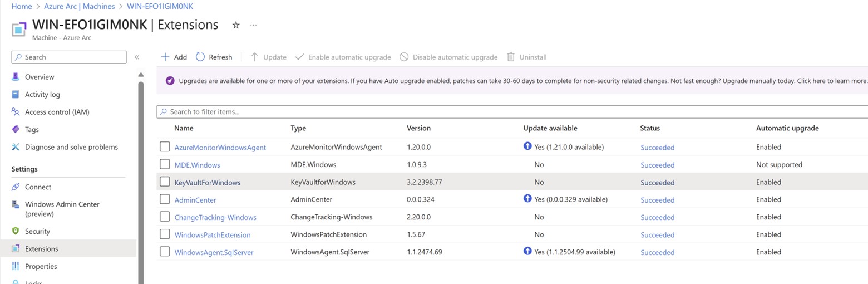Open the Tags sidebar item

(x=32, y=129)
